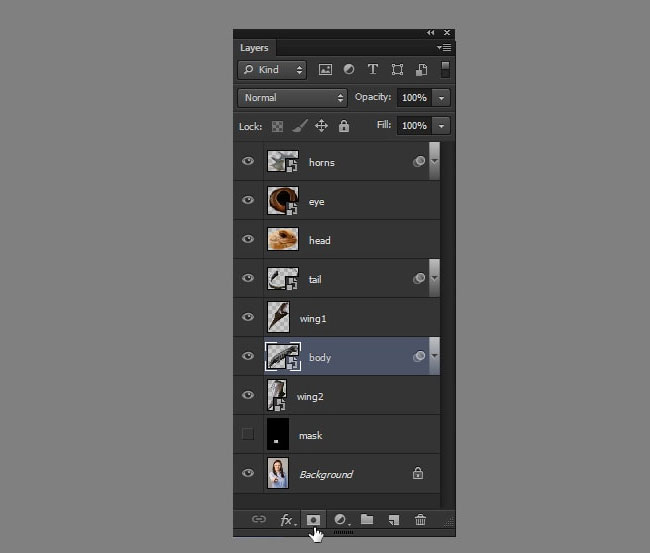650x553 pixels.
Task: Toggle the layer filtering switch
Action: (x=445, y=69)
